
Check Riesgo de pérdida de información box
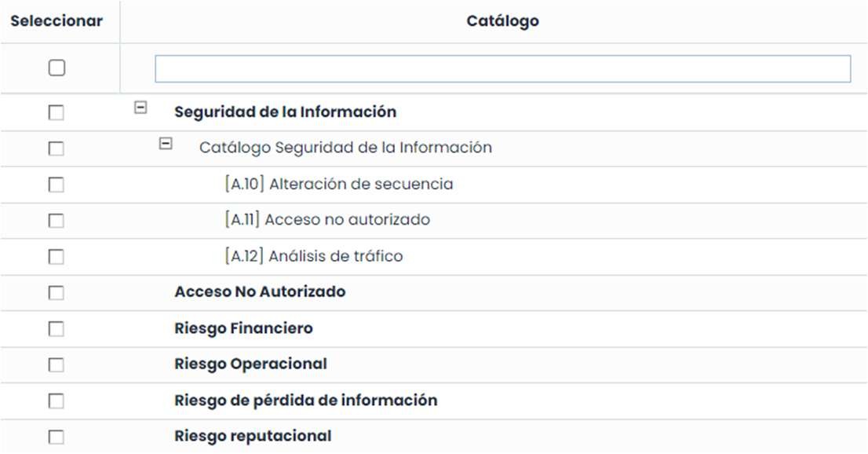pyautogui.click(x=57, y=401)
